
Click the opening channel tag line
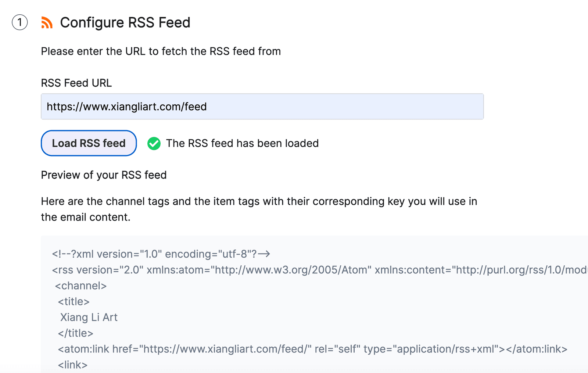(x=81, y=286)
